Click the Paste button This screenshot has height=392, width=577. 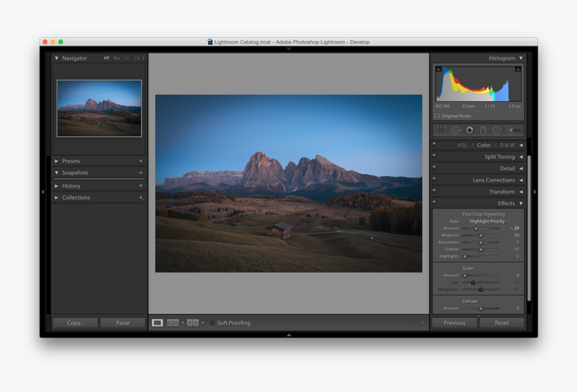[x=123, y=323]
